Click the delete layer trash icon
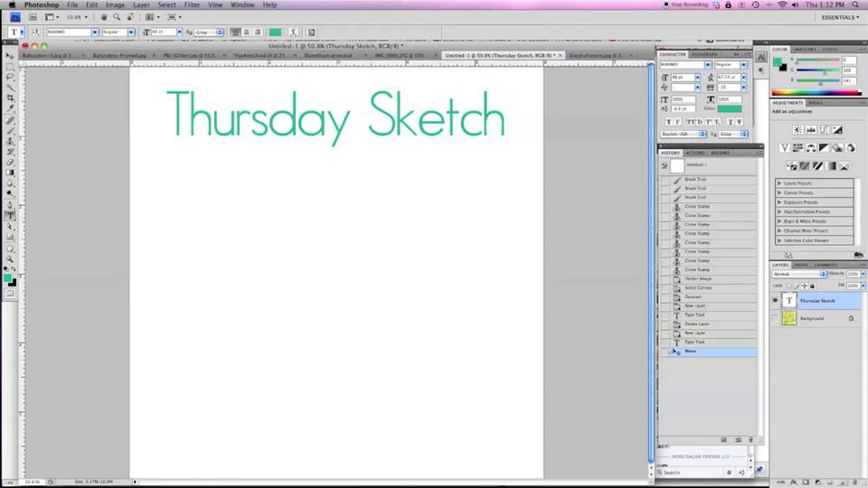Viewport: 868px width, 488px height. (855, 482)
